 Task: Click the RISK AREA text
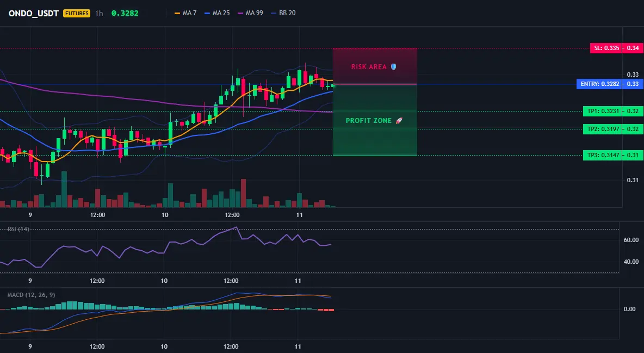[369, 66]
